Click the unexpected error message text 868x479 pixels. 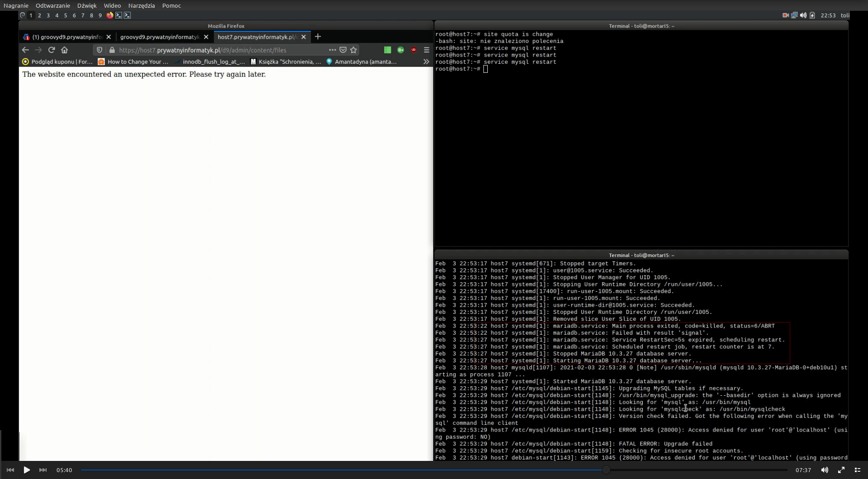[144, 74]
